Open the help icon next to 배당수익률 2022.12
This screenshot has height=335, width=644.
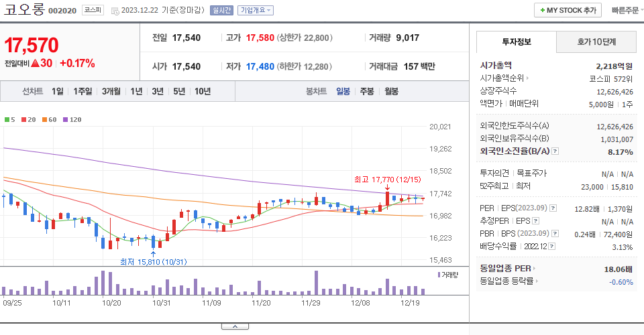pyautogui.click(x=552, y=247)
